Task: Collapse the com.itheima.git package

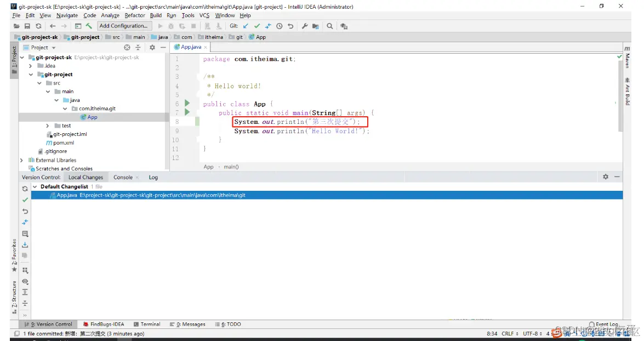Action: (x=65, y=109)
